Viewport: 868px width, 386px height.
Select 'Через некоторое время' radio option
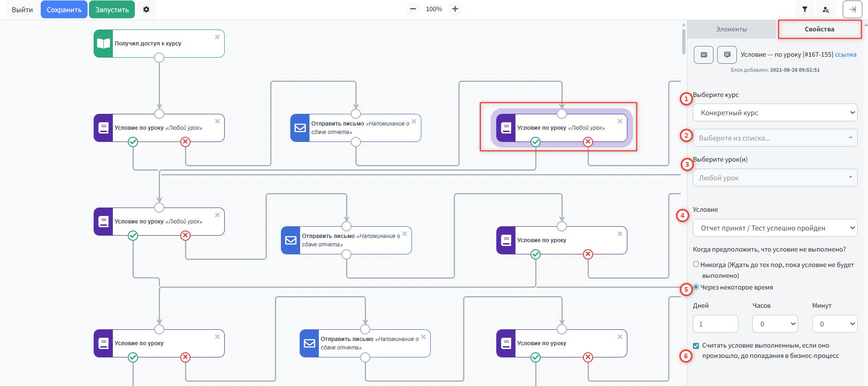click(x=696, y=287)
